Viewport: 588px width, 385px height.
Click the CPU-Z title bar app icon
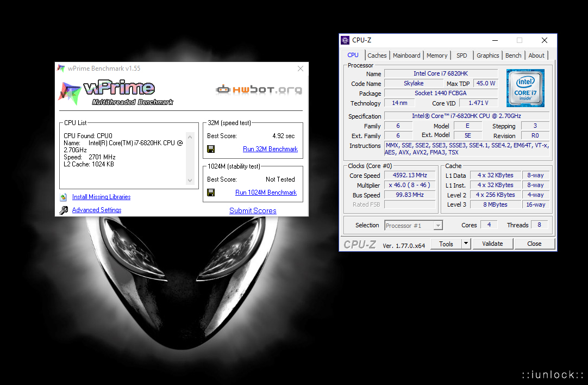click(x=345, y=40)
